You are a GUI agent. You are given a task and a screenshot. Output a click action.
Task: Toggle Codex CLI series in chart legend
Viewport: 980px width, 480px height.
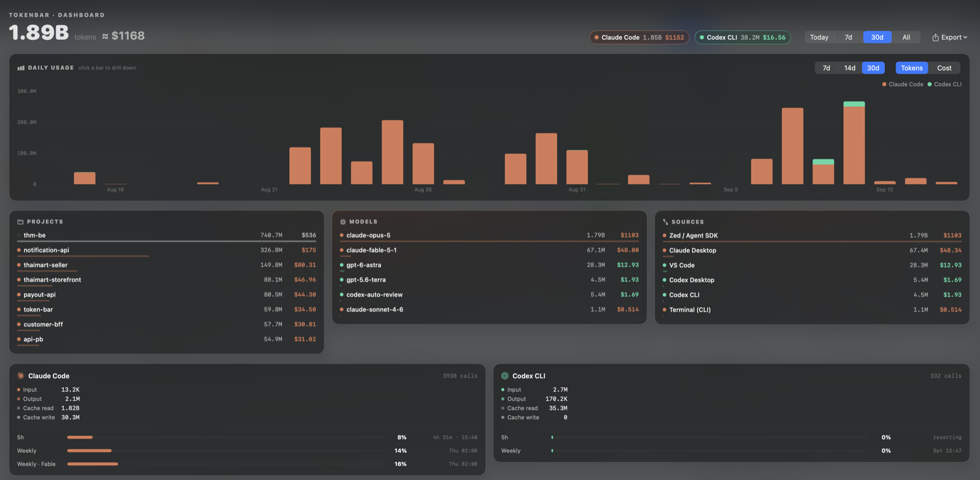(x=944, y=84)
